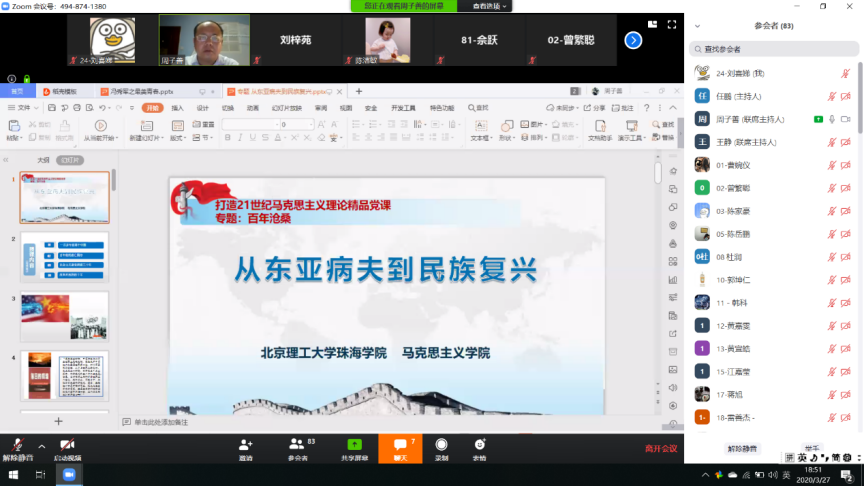Click the undo arrow in WPS quick access bar

click(102, 107)
